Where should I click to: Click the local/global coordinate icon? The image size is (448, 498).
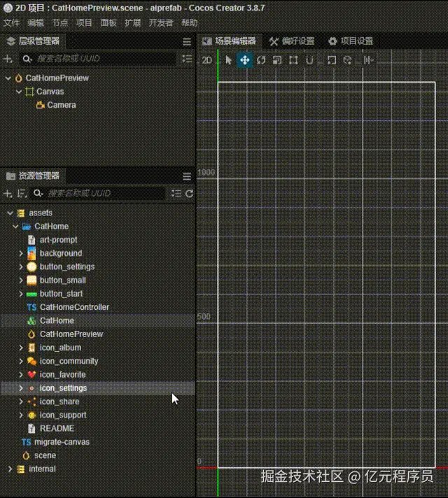(347, 60)
